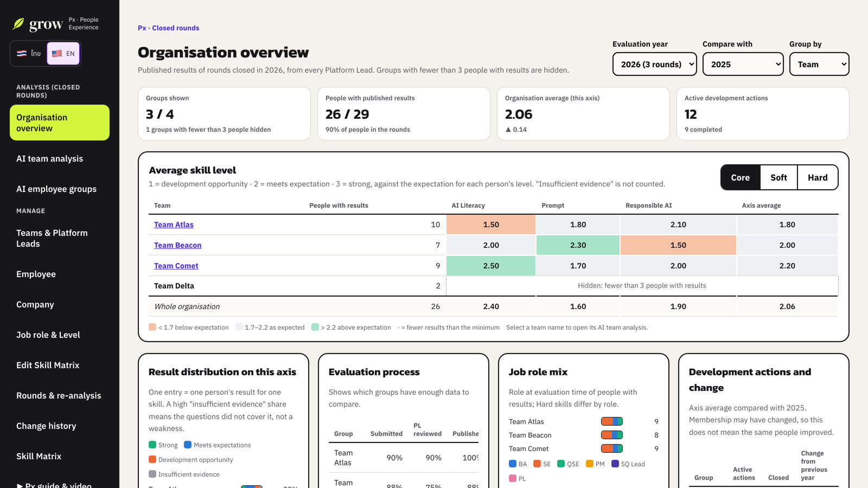Click the Organisation average 2.06 value
The width and height of the screenshot is (868, 488).
(519, 114)
